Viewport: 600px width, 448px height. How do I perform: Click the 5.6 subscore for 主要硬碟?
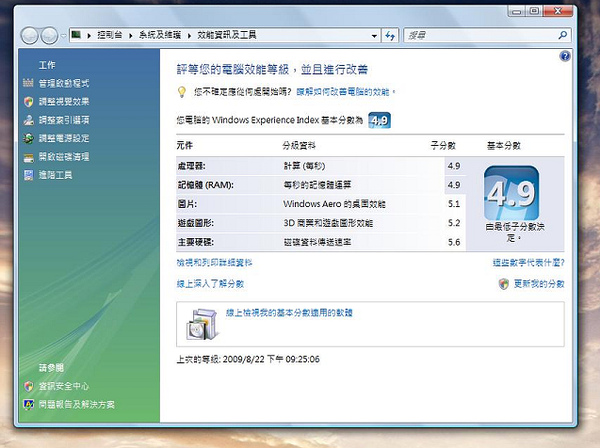[454, 242]
